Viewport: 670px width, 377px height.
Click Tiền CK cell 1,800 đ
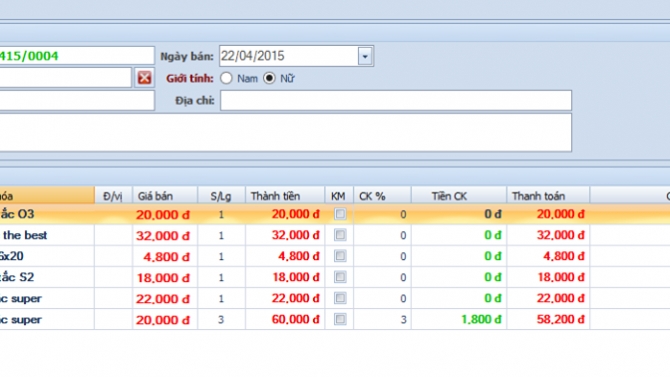pos(459,319)
